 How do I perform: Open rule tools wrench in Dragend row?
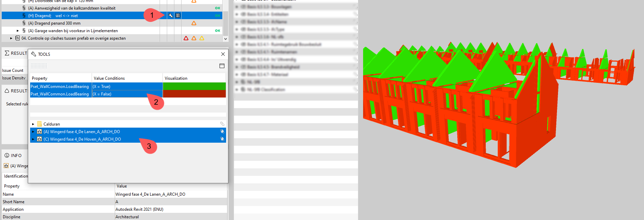171,15
